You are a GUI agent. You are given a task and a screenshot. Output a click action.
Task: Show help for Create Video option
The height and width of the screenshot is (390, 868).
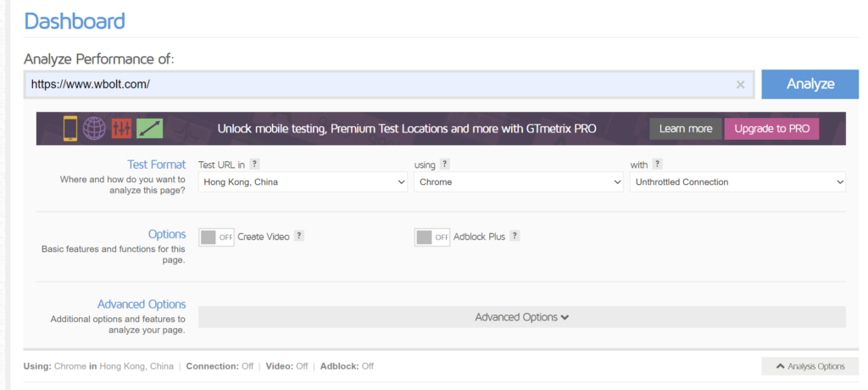[298, 237]
